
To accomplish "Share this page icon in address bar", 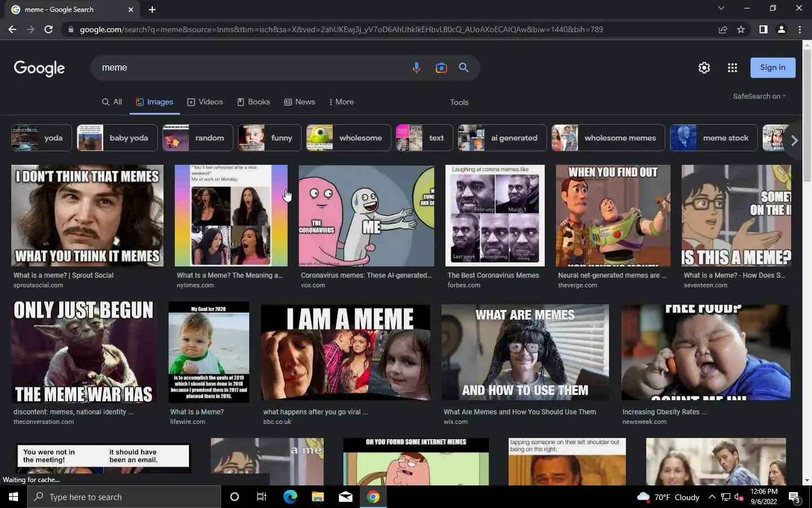I will point(722,29).
